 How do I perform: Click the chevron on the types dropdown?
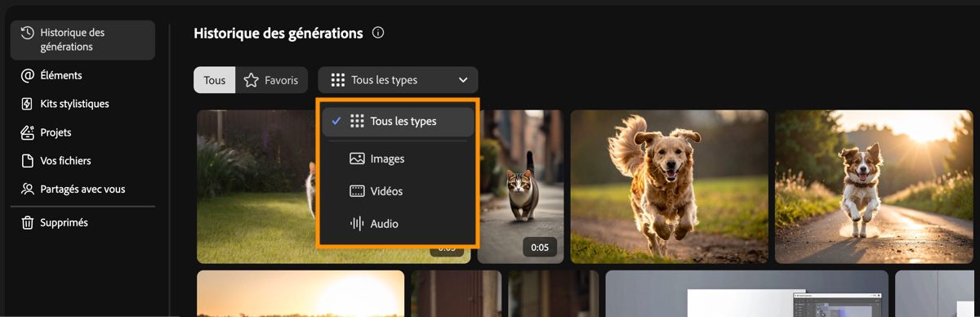click(463, 80)
